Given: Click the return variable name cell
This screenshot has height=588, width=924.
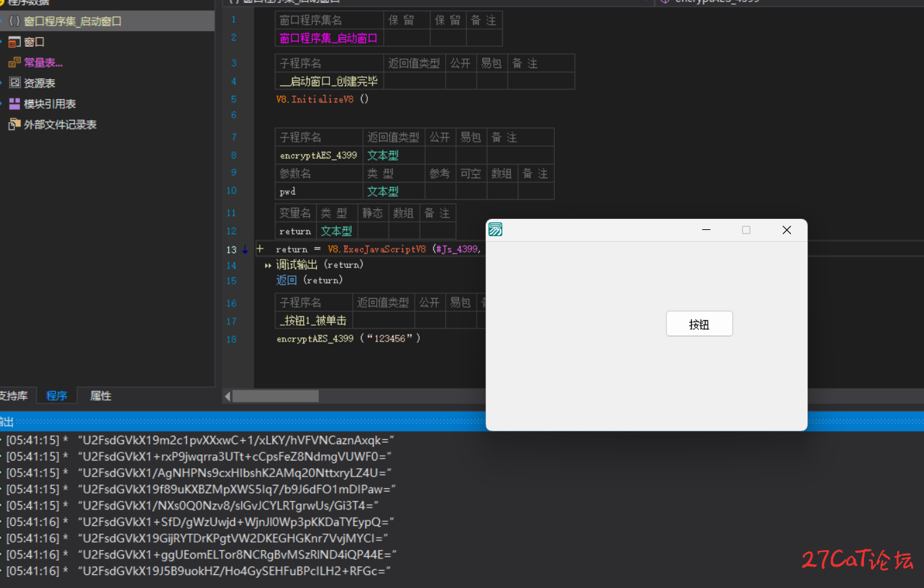Looking at the screenshot, I should [x=296, y=231].
